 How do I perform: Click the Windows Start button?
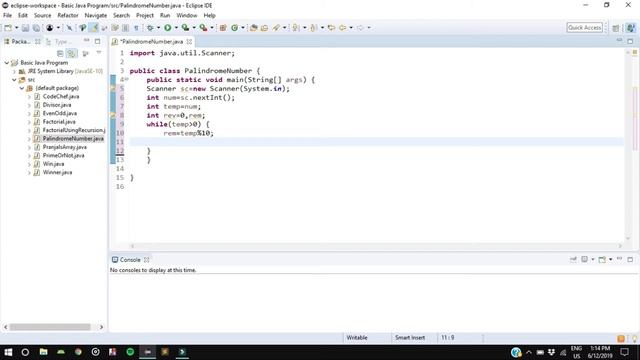click(8, 352)
